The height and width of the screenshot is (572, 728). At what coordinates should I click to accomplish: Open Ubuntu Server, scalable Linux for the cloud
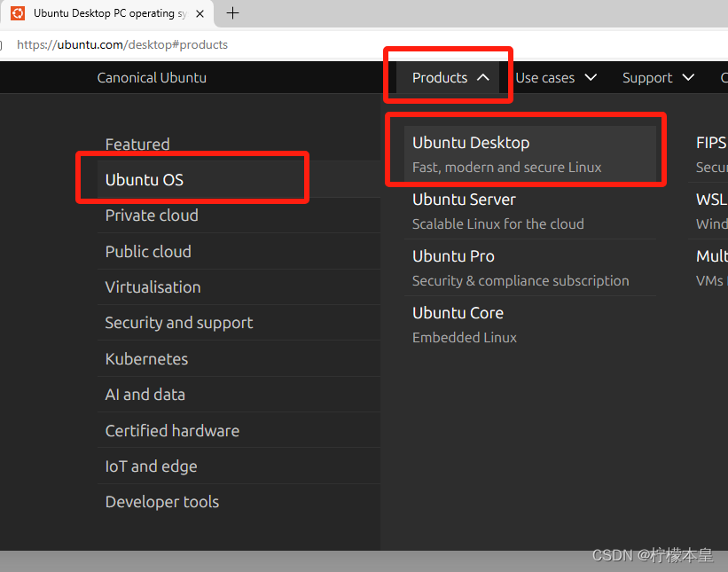click(x=463, y=199)
